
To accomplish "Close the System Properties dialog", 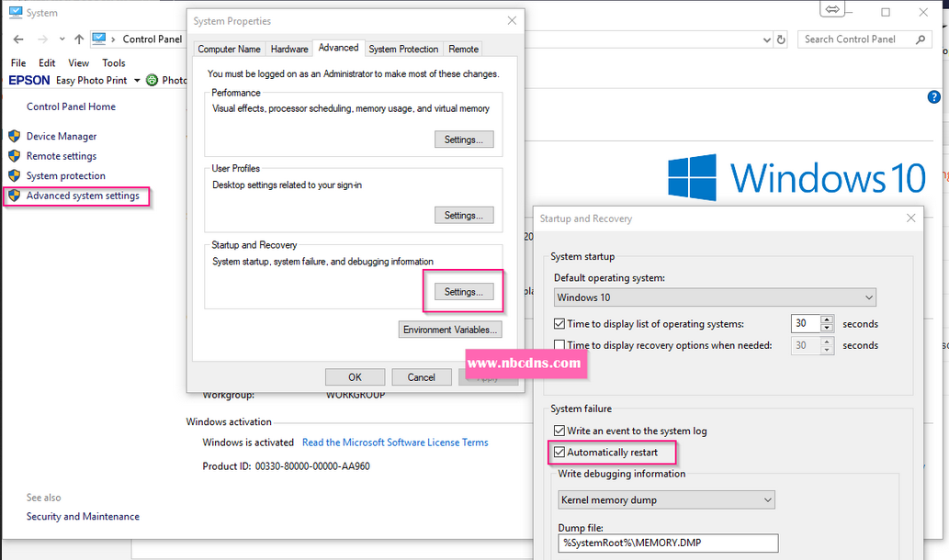I will pyautogui.click(x=512, y=20).
